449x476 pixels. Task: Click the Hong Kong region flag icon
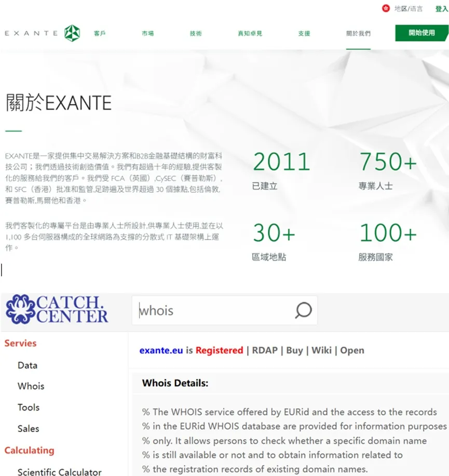click(x=386, y=8)
